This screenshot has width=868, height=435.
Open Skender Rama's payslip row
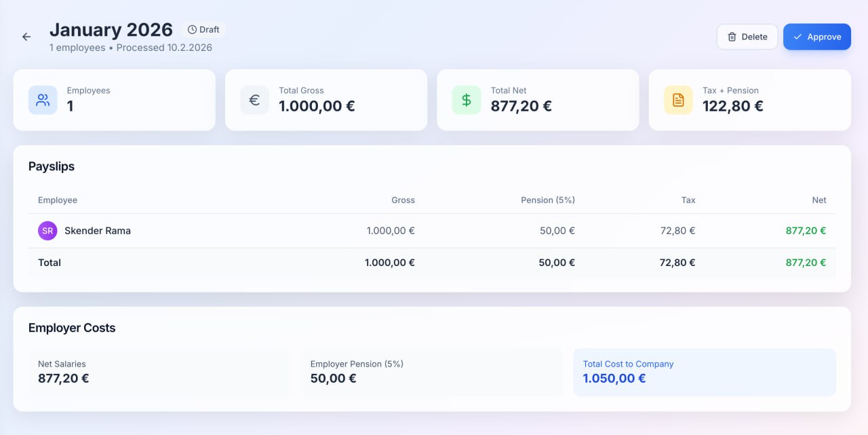point(434,230)
